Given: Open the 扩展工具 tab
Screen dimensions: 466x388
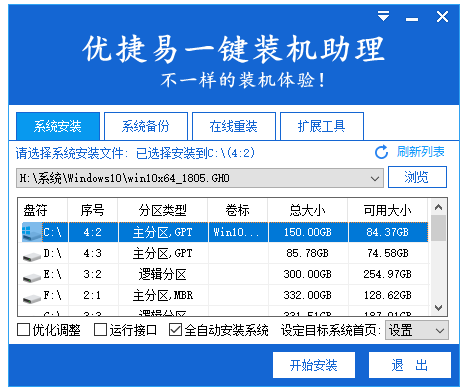Looking at the screenshot, I should pyautogui.click(x=322, y=126).
